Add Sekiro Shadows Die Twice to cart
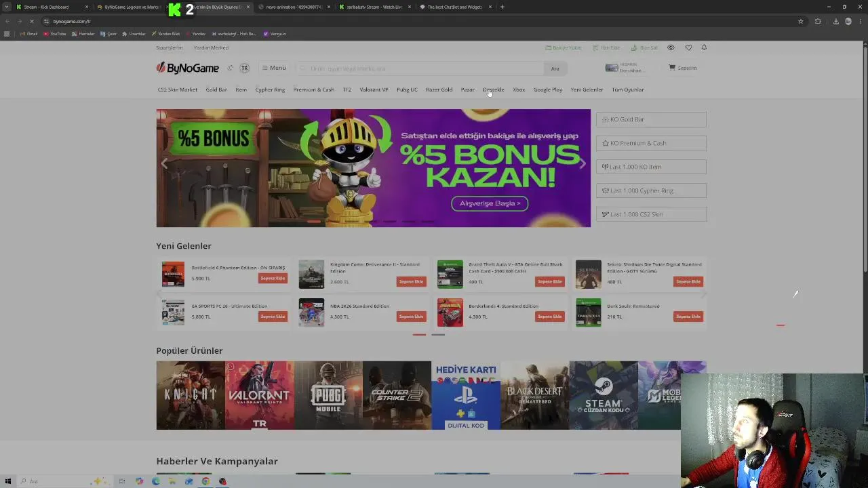The width and height of the screenshot is (868, 488). click(x=688, y=281)
